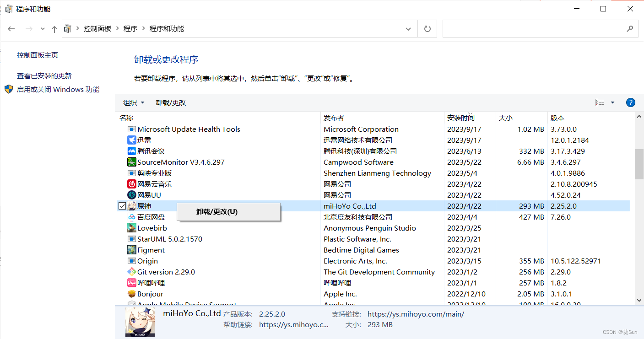Click 卸载/更改 in the toolbar
The height and width of the screenshot is (339, 644).
click(171, 102)
